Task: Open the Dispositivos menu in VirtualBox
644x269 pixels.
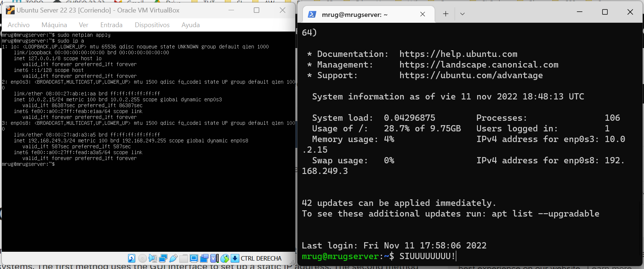Action: point(152,25)
